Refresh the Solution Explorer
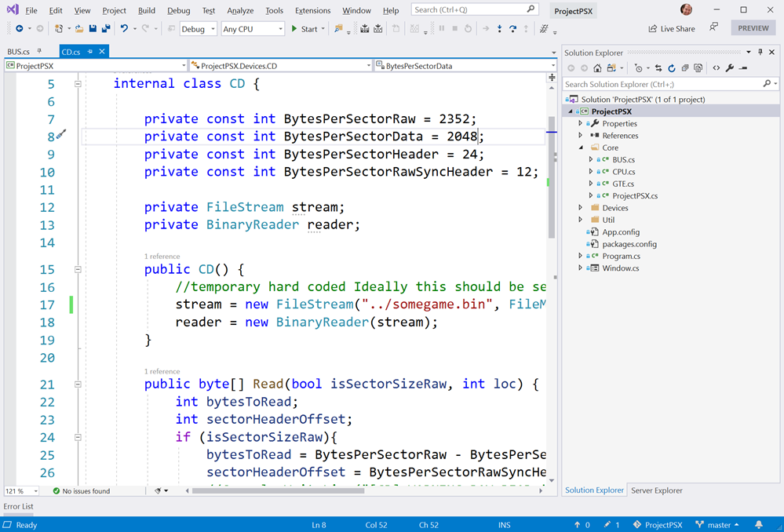 672,68
